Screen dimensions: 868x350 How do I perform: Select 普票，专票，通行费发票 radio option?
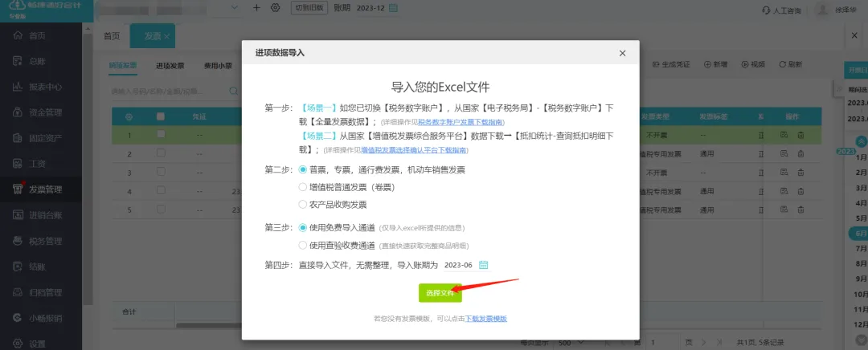303,169
